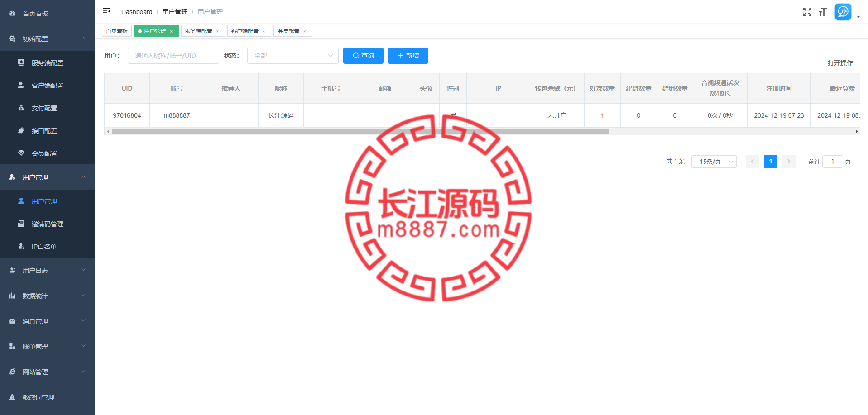Close the 服务端配置 tab
868x415 pixels.
tap(217, 31)
